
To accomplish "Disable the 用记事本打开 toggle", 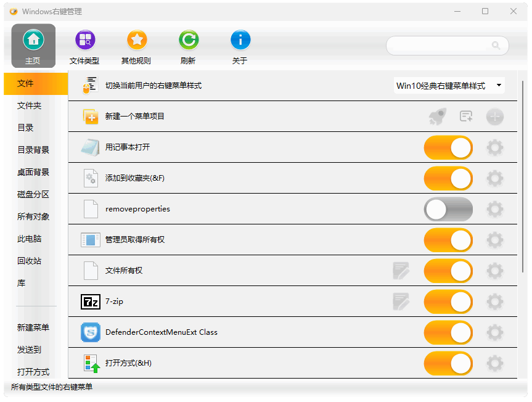I will (448, 147).
